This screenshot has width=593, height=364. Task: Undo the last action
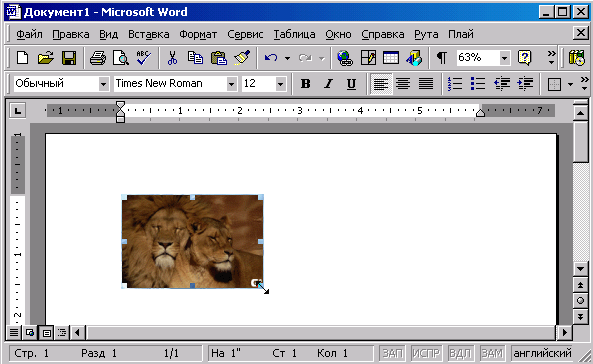[x=271, y=58]
